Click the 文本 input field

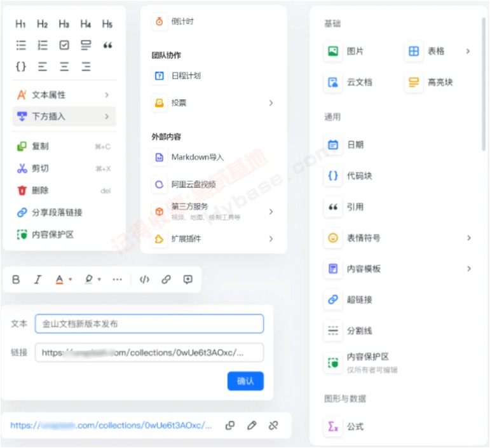click(149, 323)
